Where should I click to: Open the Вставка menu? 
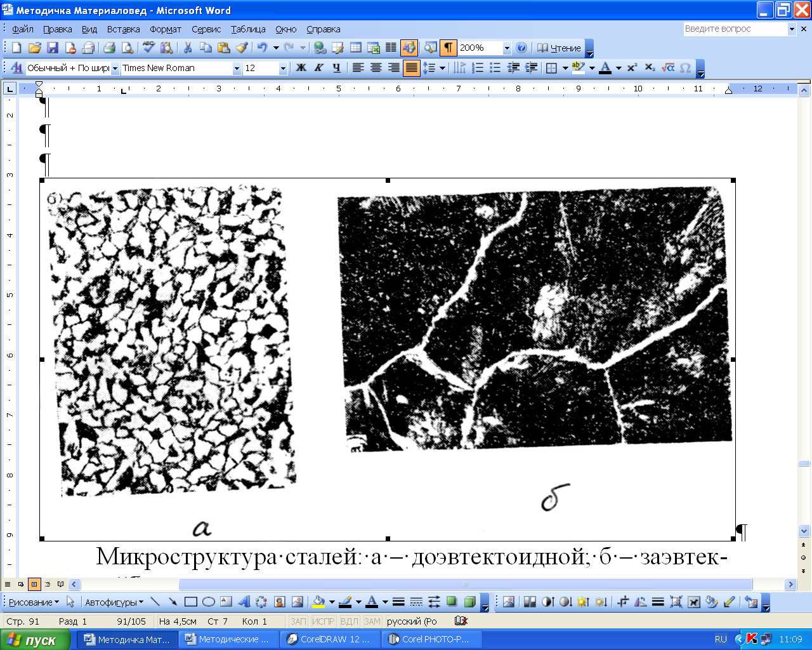[x=123, y=29]
